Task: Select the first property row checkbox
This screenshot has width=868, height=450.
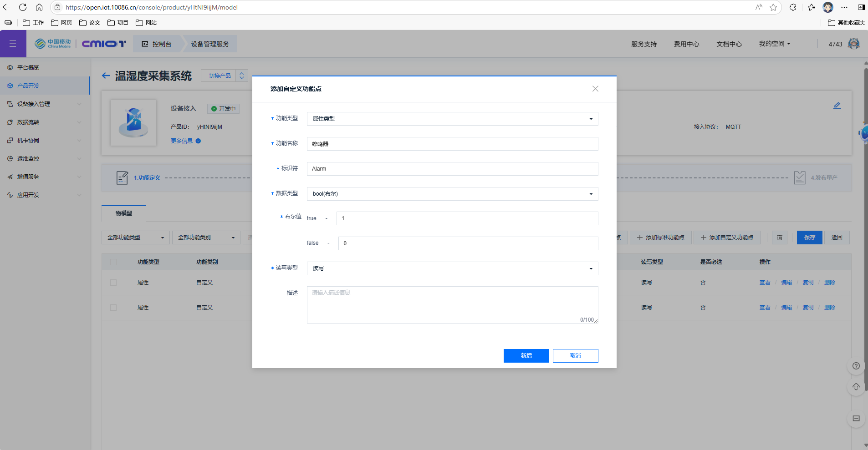Action: coord(113,283)
